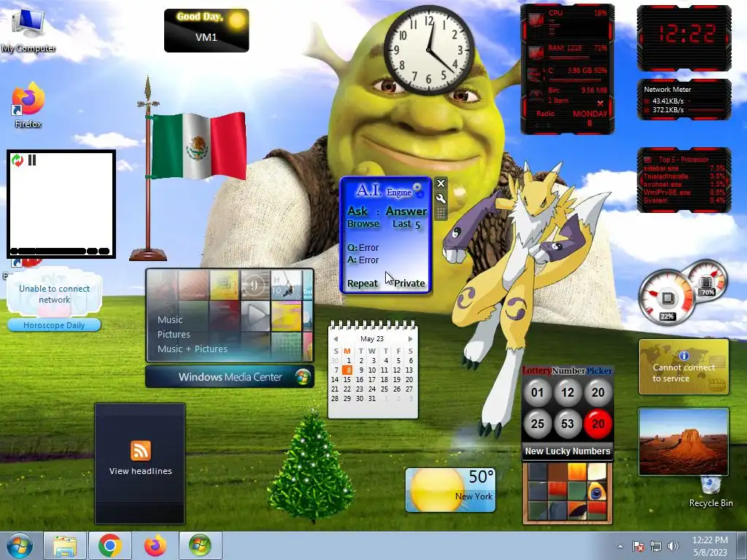
Task: Select Browse in the A.I. Engine gadget
Action: point(363,224)
